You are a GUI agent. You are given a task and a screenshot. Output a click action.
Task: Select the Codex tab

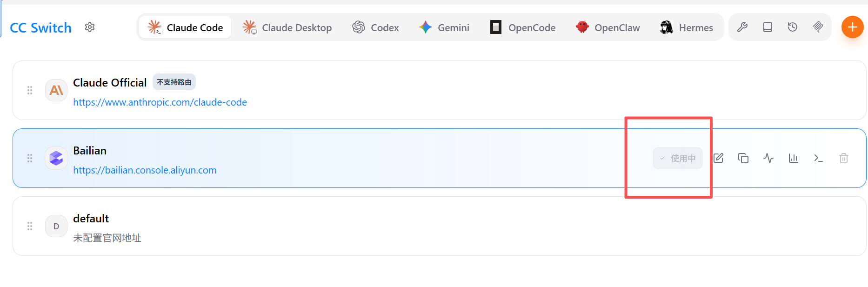(x=375, y=27)
